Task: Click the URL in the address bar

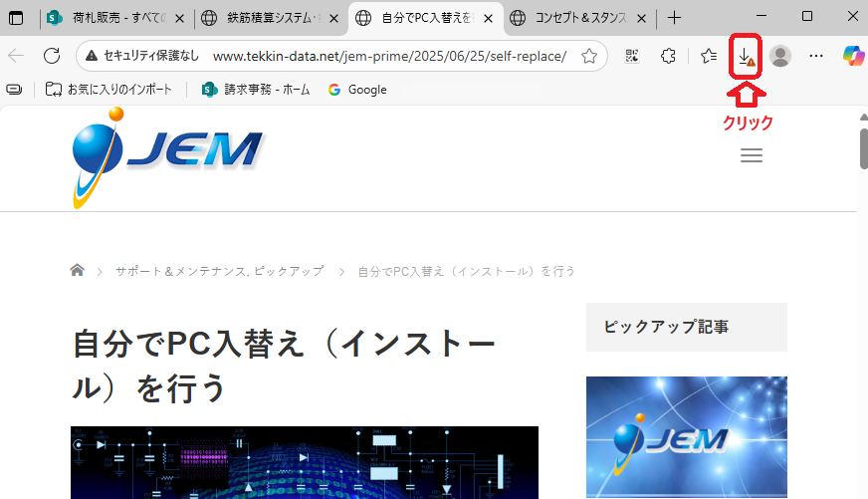Action: pos(389,56)
